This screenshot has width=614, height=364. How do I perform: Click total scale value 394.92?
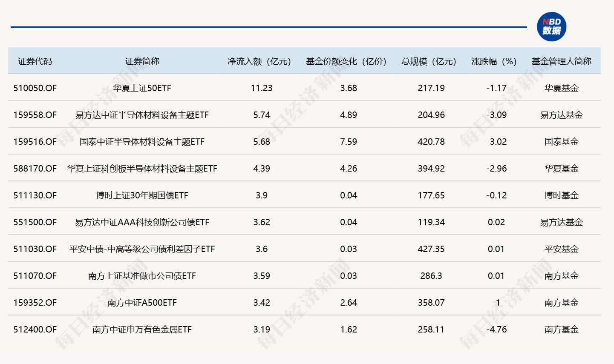431,169
